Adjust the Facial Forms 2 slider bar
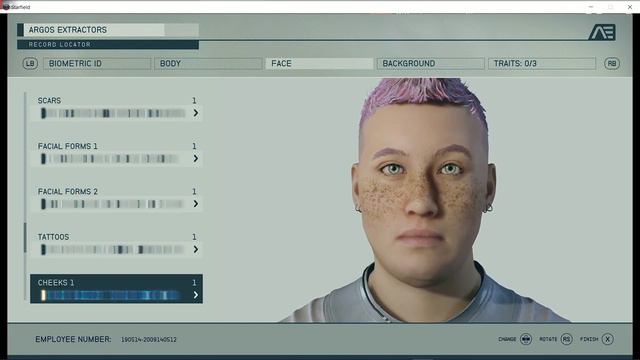This screenshot has height=360, width=640. (112, 204)
